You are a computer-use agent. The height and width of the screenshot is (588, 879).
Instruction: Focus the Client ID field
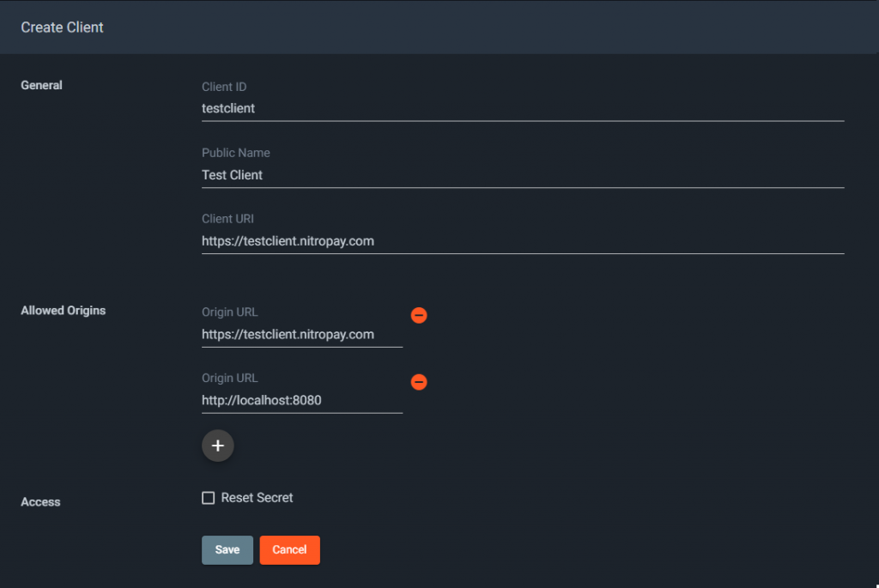(523, 109)
